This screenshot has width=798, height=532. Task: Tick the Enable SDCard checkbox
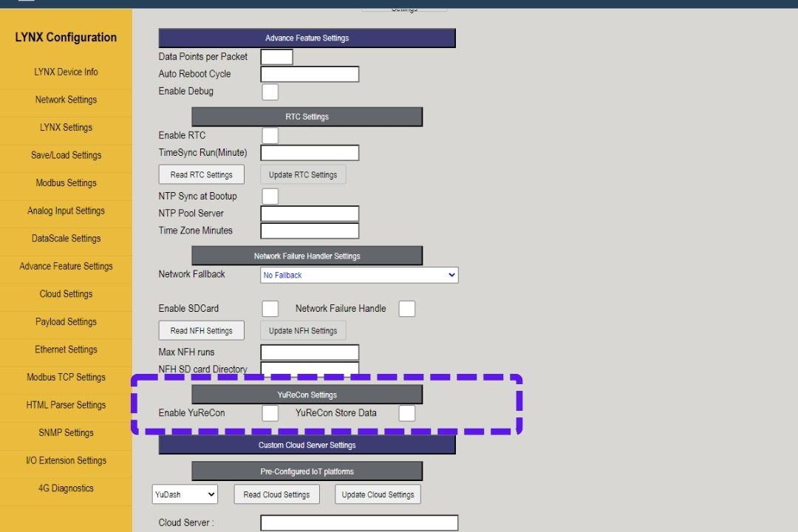click(x=270, y=309)
